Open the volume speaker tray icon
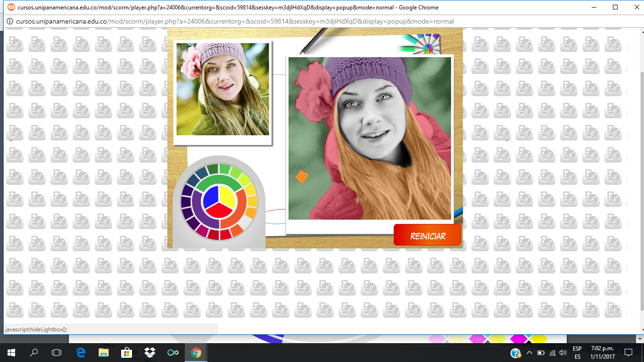 [563, 353]
